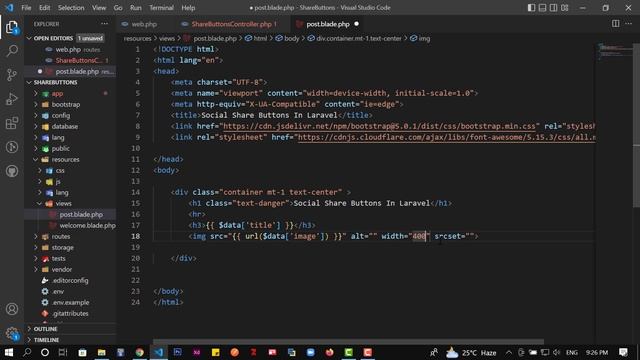Open .env.example file
Viewport: 640px width, 360px height.
pyautogui.click(x=70, y=302)
